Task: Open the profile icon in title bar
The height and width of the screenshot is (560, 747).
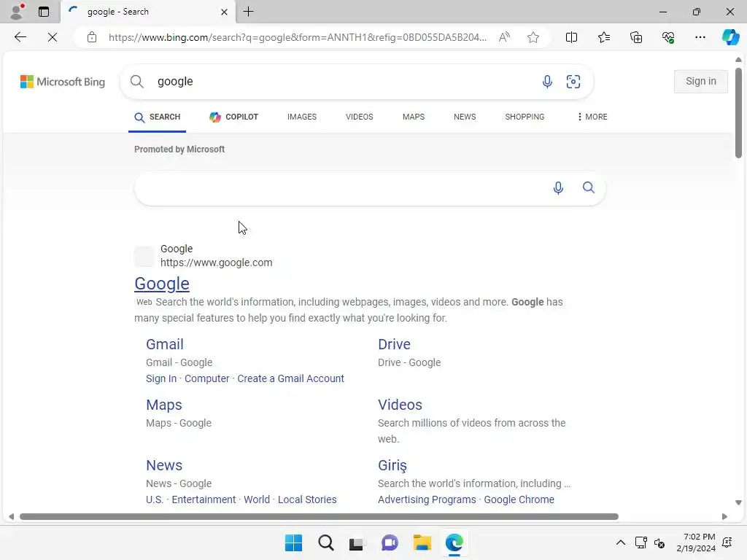Action: click(17, 12)
